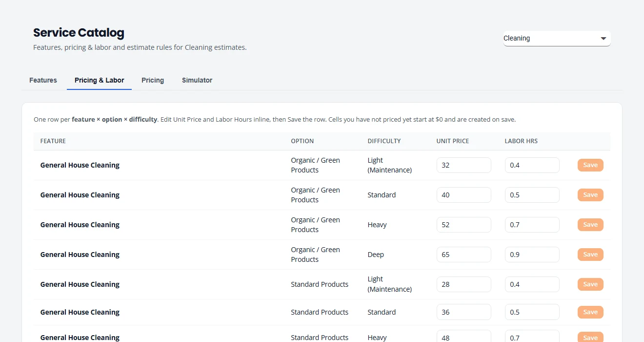
Task: Select the unit price field showing 65
Action: [463, 255]
